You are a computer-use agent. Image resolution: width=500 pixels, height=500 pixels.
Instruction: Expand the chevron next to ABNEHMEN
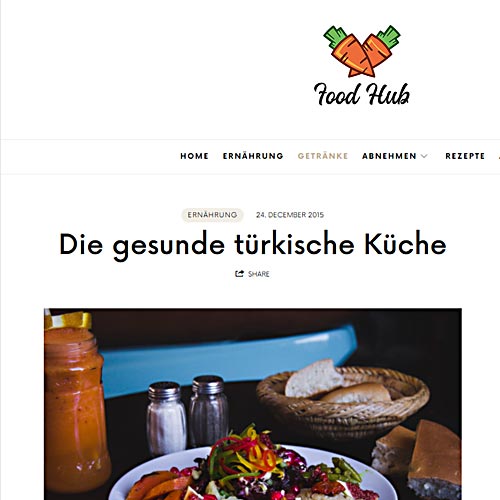(x=424, y=156)
